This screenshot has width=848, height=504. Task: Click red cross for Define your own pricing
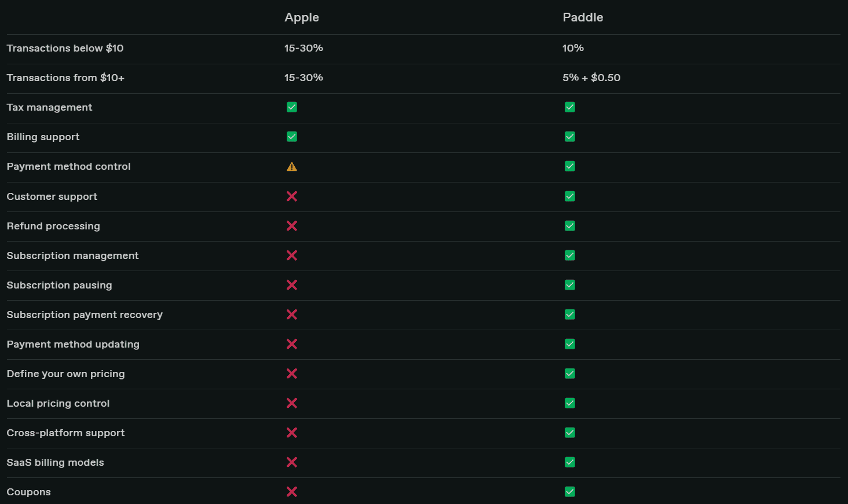(x=292, y=374)
